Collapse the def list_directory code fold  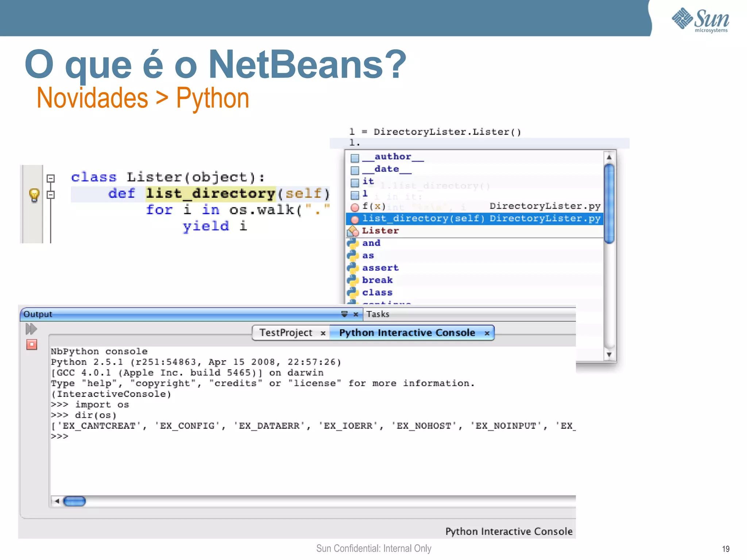[51, 195]
